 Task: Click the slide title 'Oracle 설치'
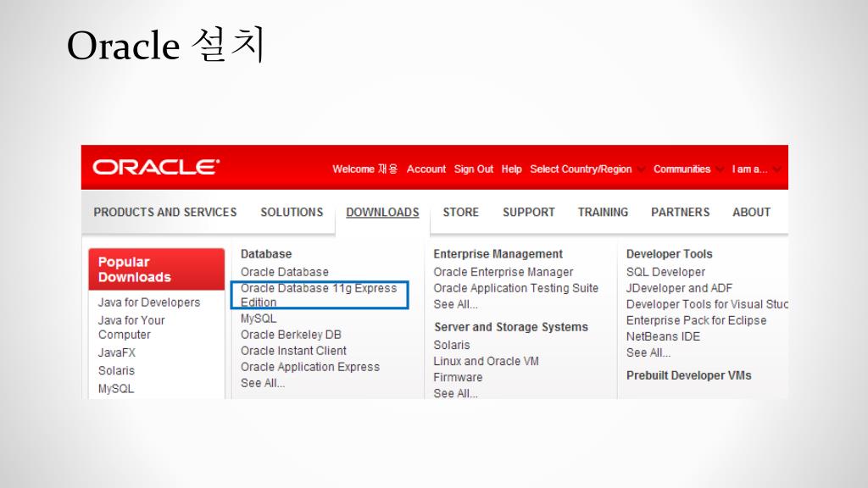(166, 44)
